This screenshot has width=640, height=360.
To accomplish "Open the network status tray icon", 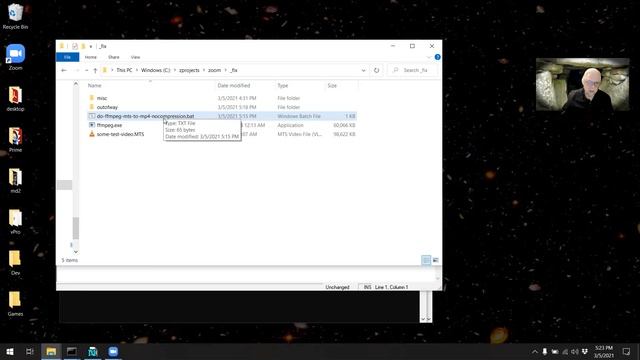I will (565, 351).
